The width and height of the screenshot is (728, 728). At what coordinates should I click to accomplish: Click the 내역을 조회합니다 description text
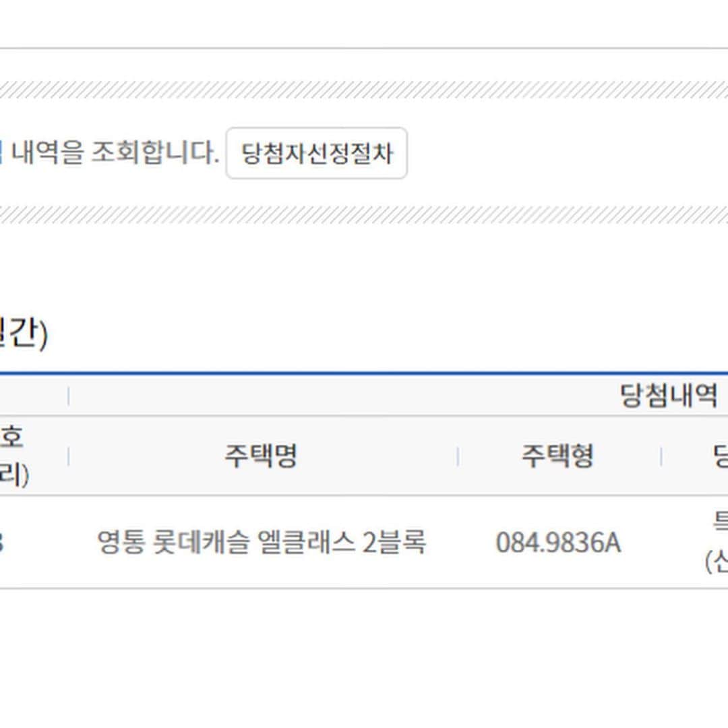coord(110,152)
